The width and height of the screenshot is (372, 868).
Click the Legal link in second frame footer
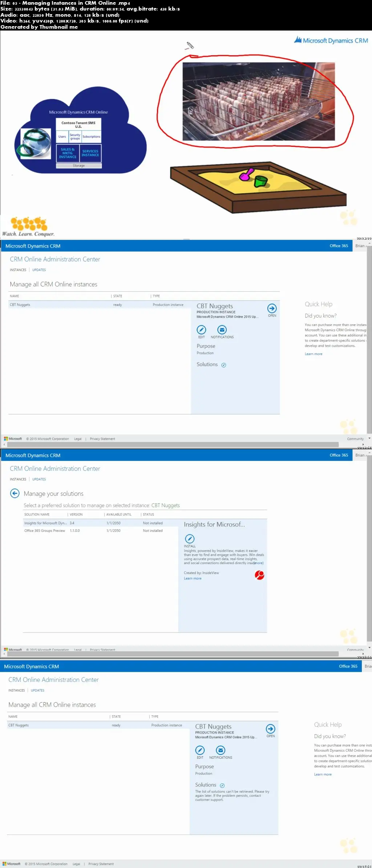click(x=78, y=439)
